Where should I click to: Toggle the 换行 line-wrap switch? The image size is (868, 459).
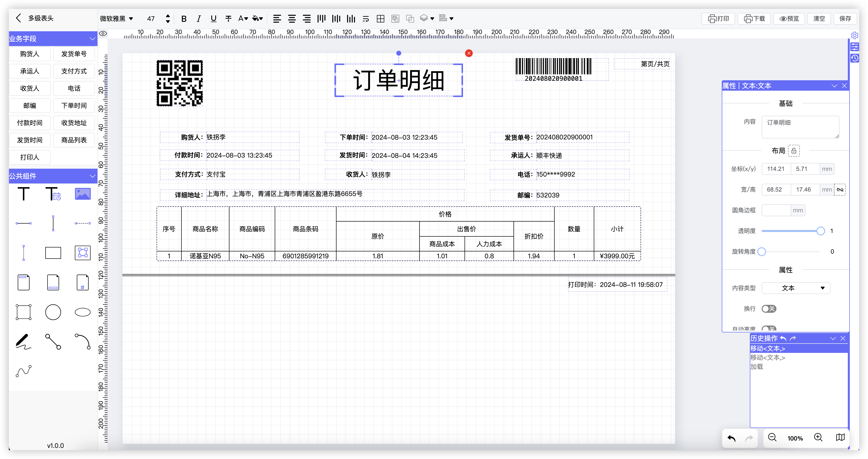tap(769, 309)
